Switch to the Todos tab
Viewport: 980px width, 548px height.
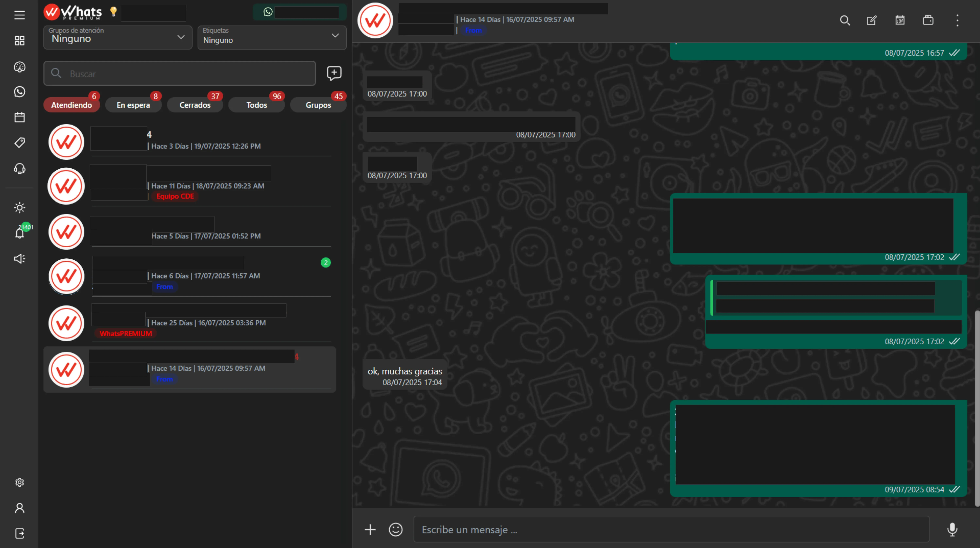256,105
